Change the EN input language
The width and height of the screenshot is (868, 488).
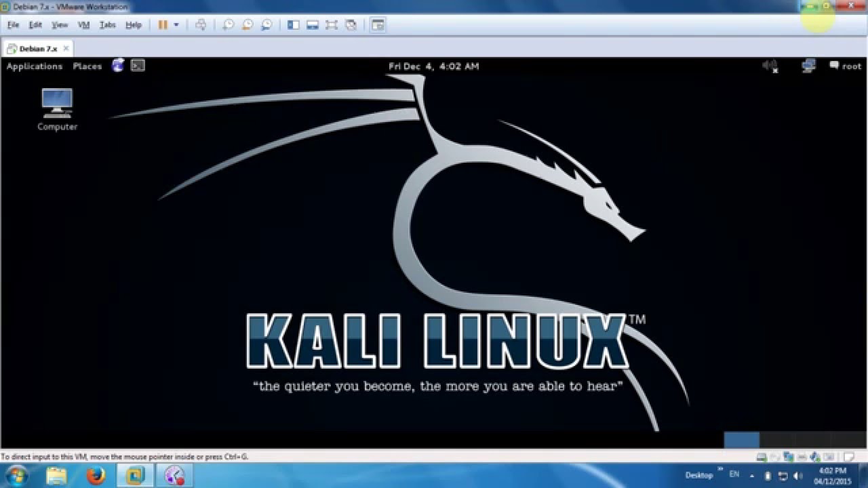point(734,475)
